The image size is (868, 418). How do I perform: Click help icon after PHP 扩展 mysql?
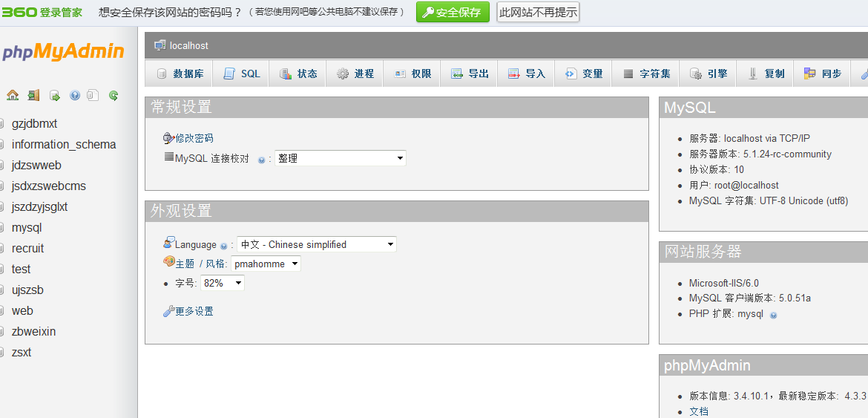[x=773, y=315]
